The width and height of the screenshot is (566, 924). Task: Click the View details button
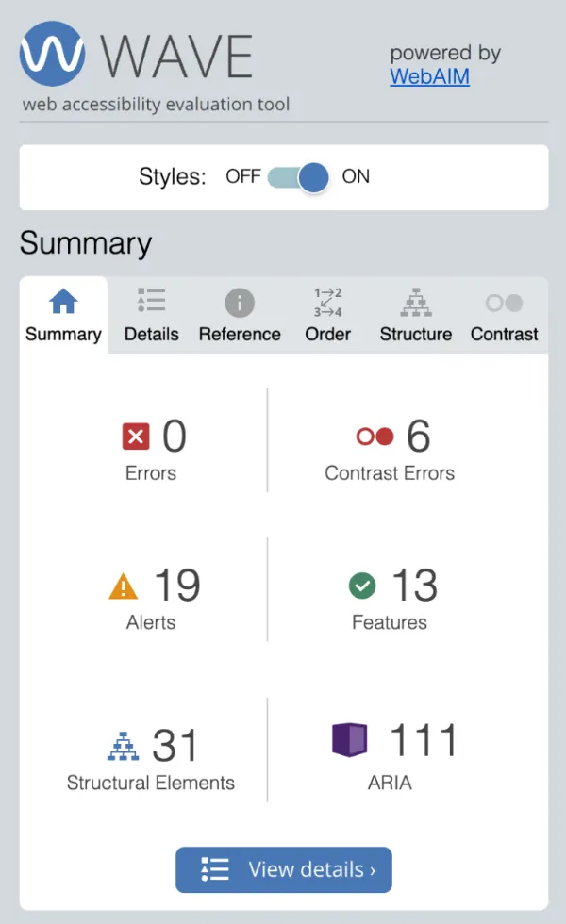pyautogui.click(x=284, y=869)
